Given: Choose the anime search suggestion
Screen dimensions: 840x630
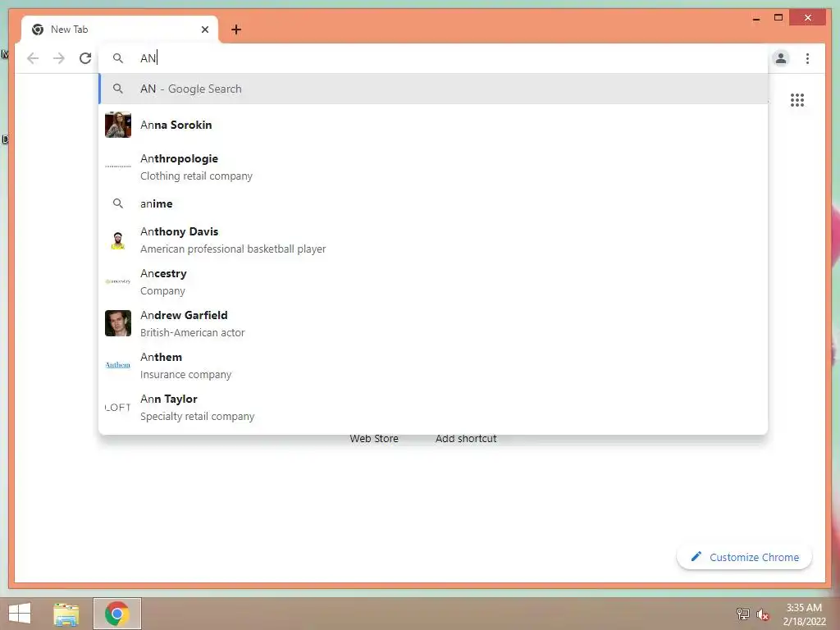Looking at the screenshot, I should [433, 203].
